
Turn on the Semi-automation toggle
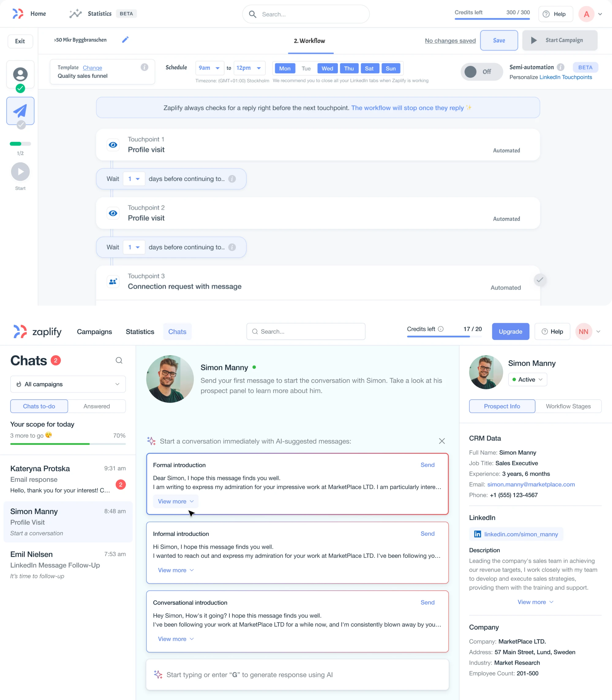pyautogui.click(x=482, y=72)
